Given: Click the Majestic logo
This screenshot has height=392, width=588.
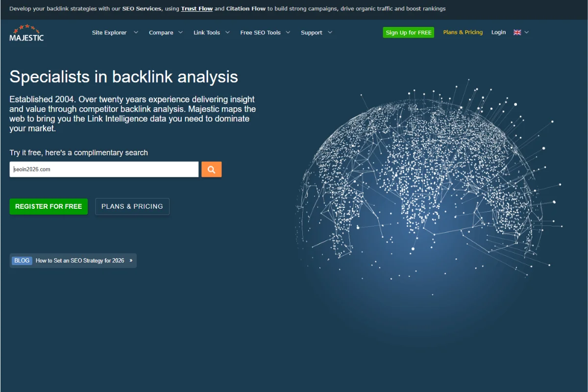Looking at the screenshot, I should pos(26,34).
